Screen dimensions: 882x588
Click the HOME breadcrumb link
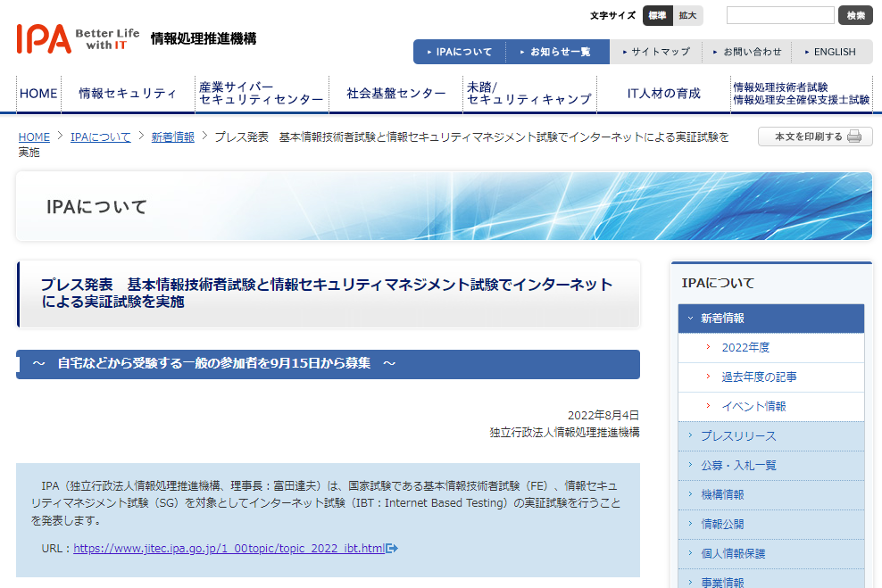point(33,137)
